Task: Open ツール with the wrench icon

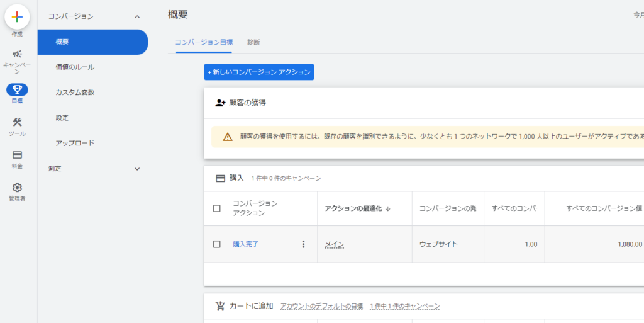Action: [18, 123]
